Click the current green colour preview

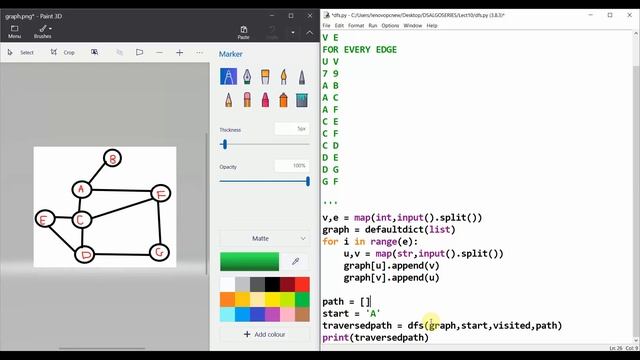click(249, 262)
